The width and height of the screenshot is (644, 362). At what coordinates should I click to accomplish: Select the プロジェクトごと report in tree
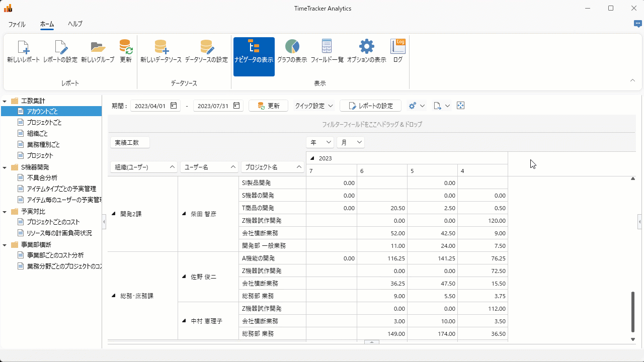tap(44, 123)
